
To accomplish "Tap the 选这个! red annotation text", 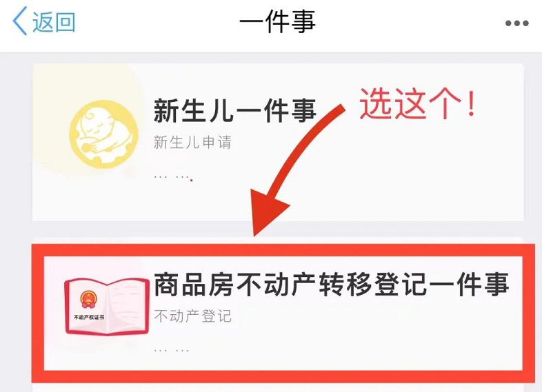I will [x=418, y=103].
